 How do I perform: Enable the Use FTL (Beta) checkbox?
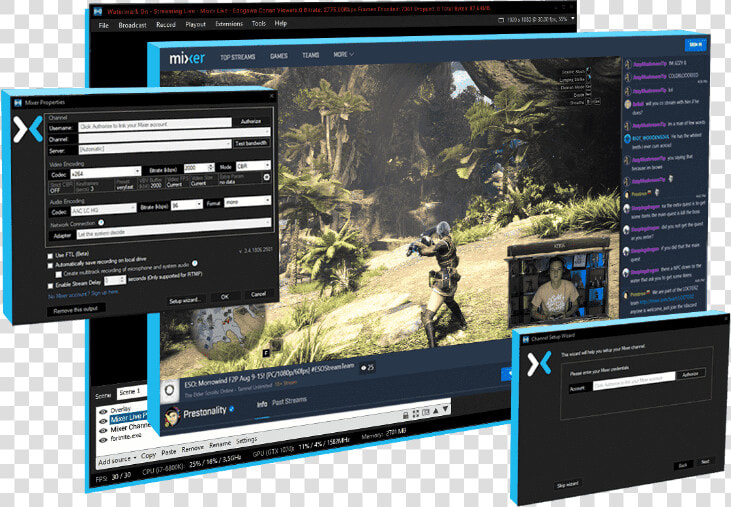[50, 256]
